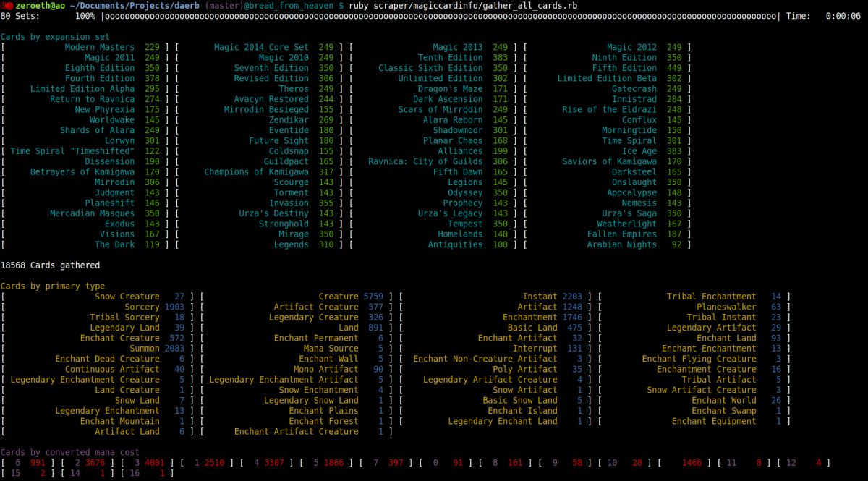Click the Interrupt type entry
The image size is (868, 481).
click(548, 349)
